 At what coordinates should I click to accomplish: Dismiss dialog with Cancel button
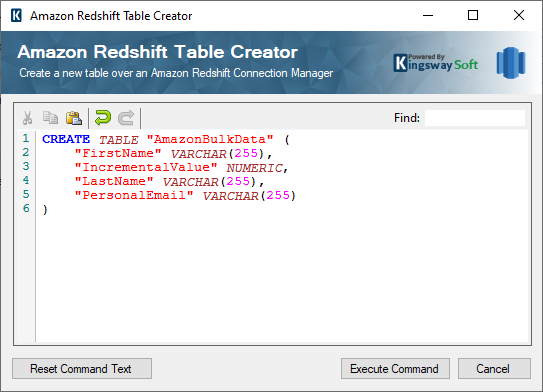(494, 368)
